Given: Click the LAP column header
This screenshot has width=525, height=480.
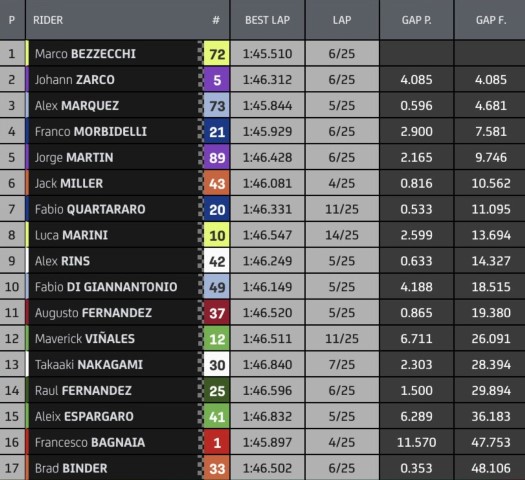Looking at the screenshot, I should (342, 20).
